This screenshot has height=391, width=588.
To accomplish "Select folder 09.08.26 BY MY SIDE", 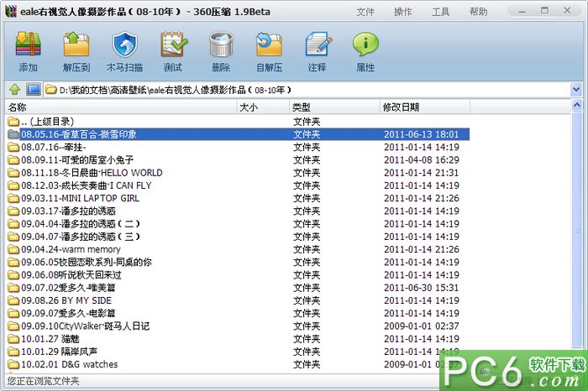I will [238, 300].
